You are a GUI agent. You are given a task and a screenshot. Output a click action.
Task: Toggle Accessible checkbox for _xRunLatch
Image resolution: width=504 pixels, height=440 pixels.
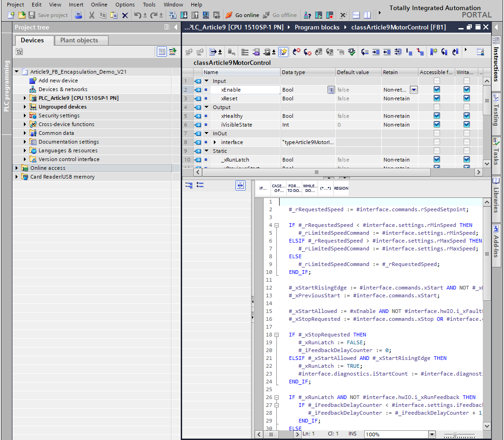click(436, 159)
